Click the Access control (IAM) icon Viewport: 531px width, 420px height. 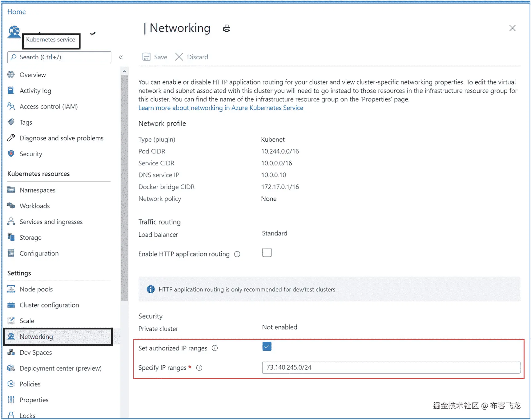click(11, 106)
